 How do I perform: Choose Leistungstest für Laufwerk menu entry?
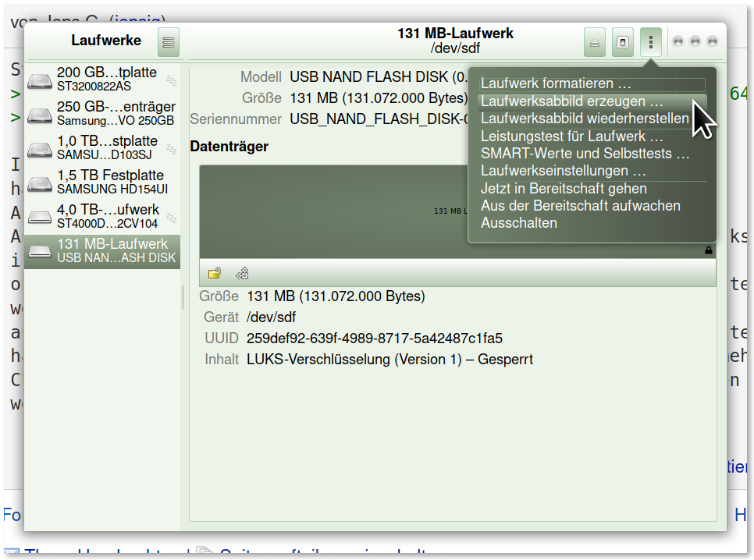[592, 136]
